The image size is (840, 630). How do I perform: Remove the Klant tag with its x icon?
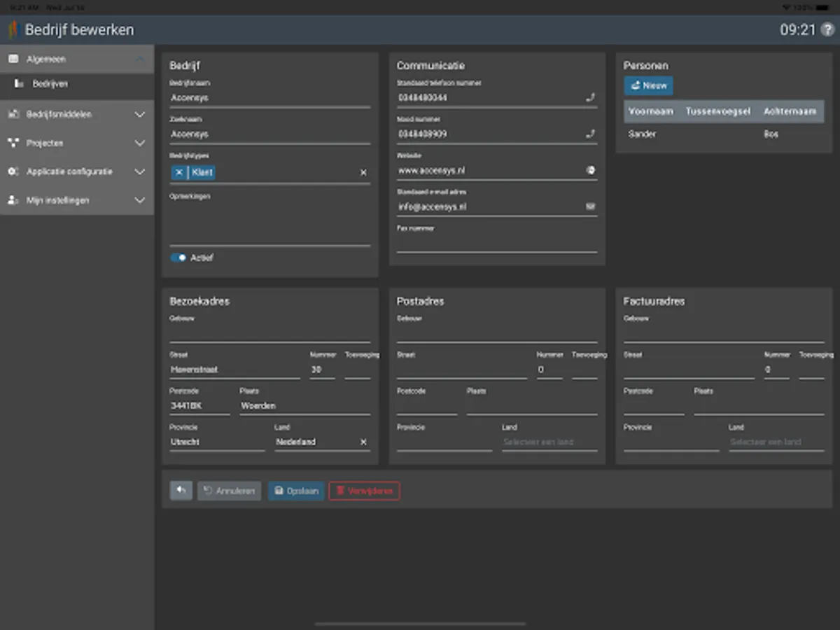click(179, 172)
